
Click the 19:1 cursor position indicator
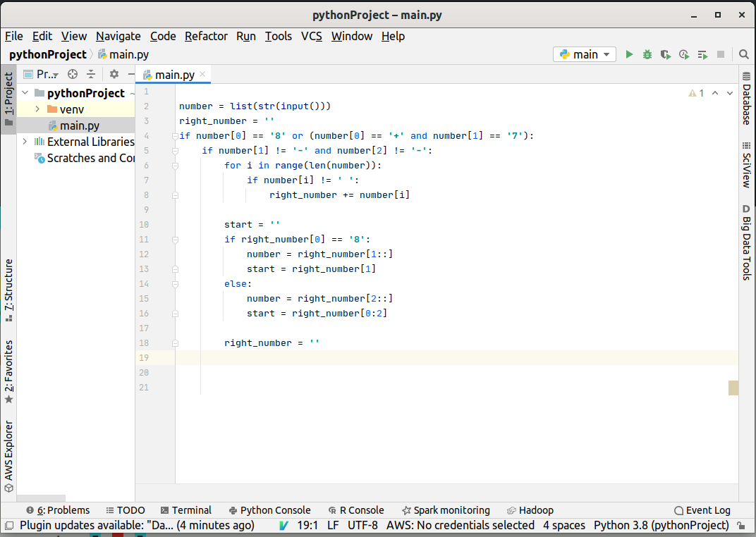point(307,525)
